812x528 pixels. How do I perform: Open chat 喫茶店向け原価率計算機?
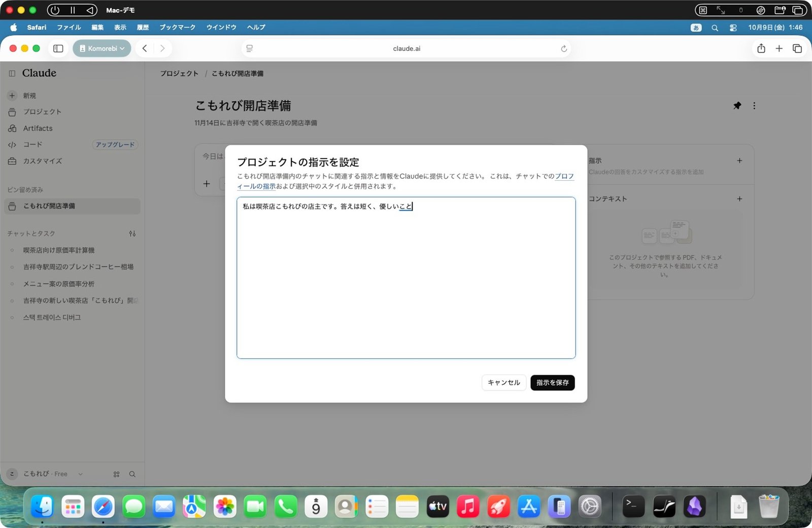point(59,250)
